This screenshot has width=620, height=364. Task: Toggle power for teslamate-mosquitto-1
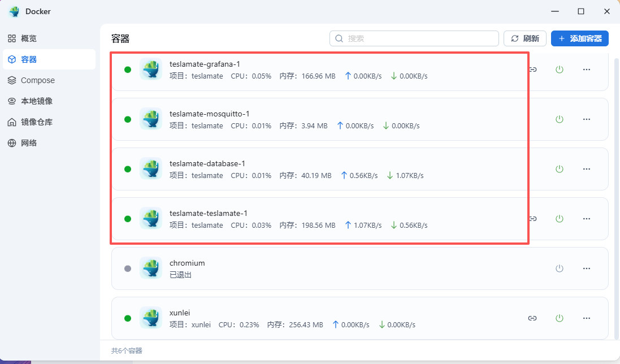click(x=559, y=119)
